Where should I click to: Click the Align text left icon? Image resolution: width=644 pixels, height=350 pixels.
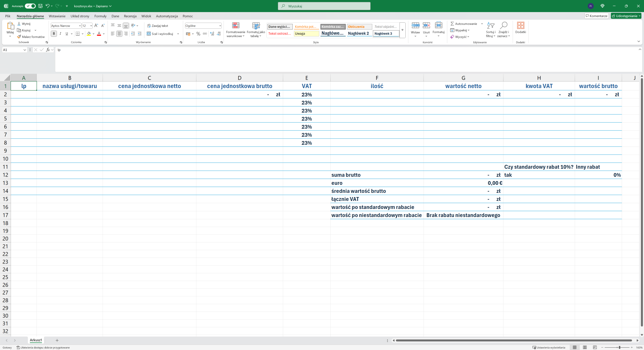click(113, 34)
